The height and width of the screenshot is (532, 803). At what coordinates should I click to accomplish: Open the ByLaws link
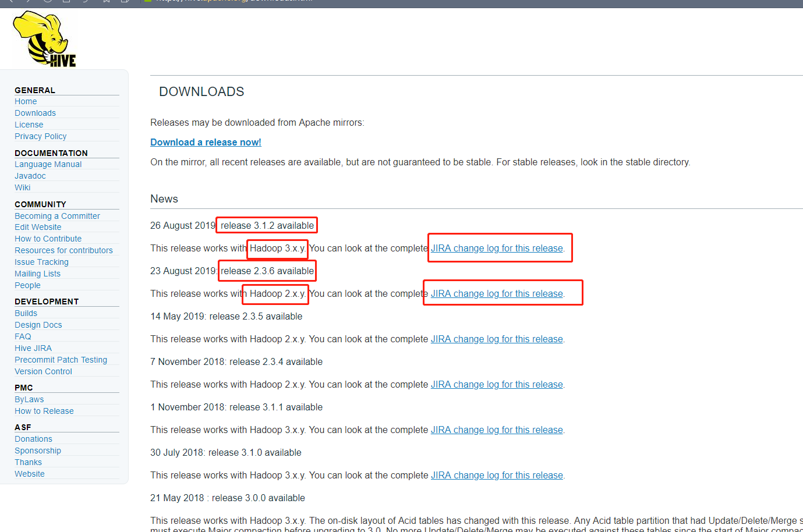click(x=29, y=399)
